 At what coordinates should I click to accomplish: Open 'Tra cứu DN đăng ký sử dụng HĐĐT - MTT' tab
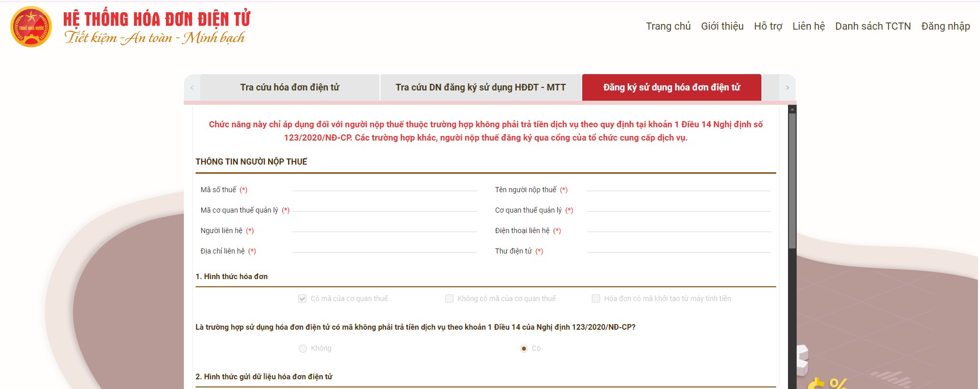pos(481,87)
